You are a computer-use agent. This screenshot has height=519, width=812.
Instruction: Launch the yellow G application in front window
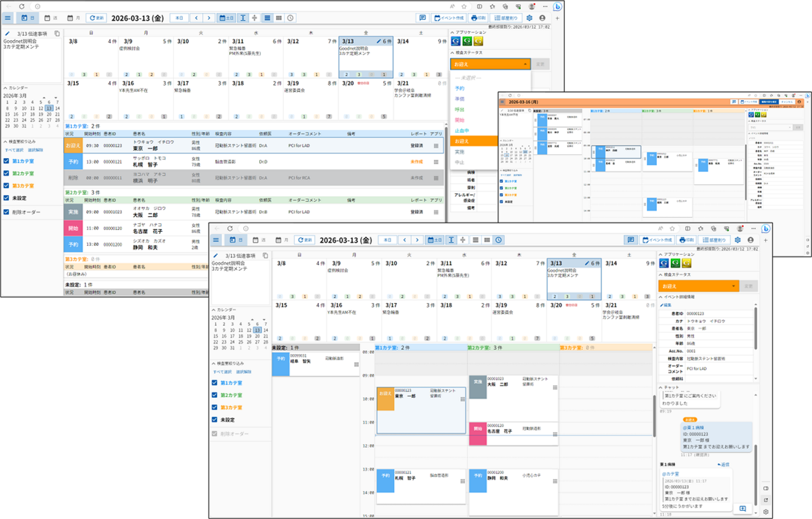(x=686, y=263)
